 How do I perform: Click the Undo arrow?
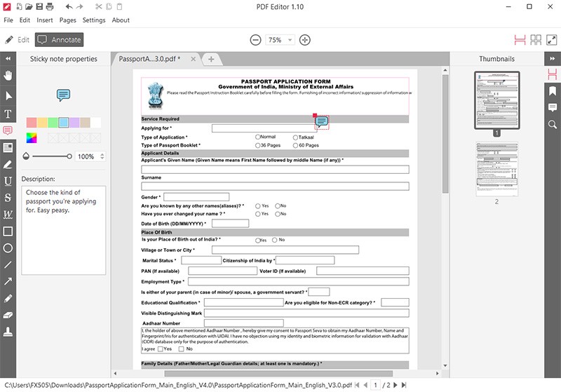tap(69, 6)
